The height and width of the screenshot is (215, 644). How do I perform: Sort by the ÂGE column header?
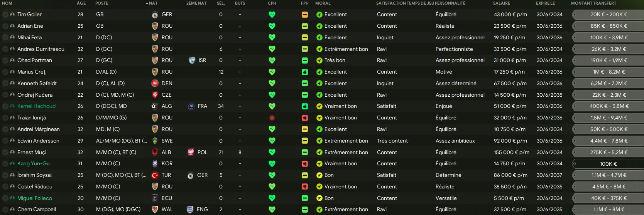pos(81,3)
